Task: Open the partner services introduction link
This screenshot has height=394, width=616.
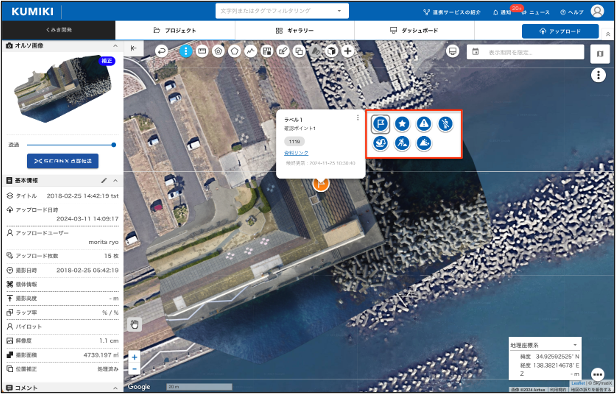Action: 452,12
